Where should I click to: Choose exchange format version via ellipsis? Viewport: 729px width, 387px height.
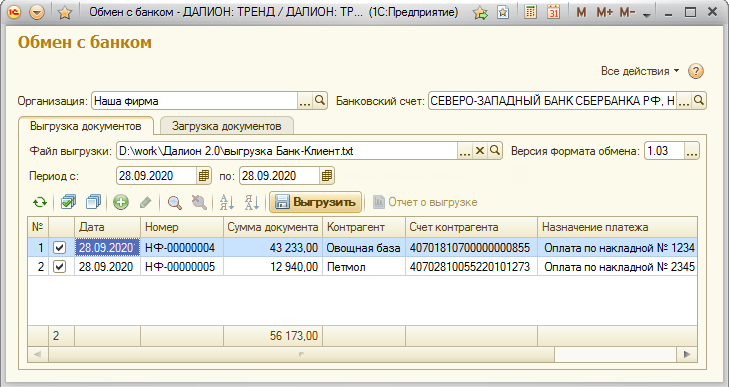692,151
